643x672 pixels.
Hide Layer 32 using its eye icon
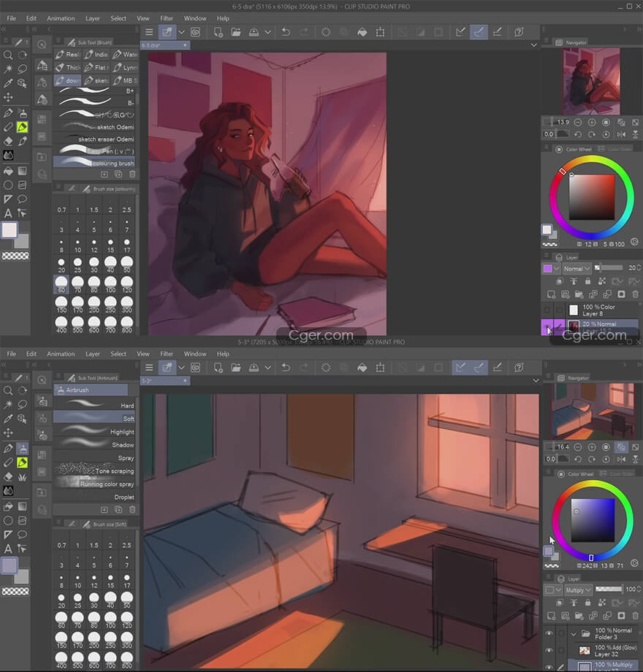[x=549, y=651]
